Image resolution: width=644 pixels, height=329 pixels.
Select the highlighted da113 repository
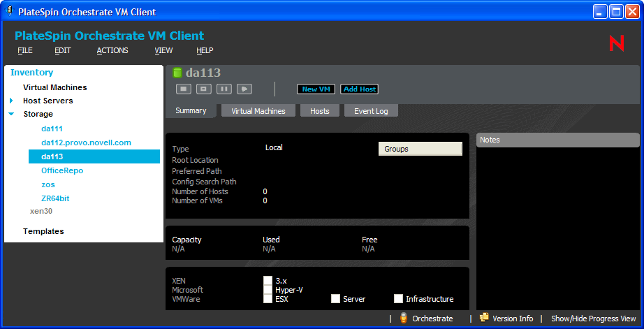[x=94, y=156]
